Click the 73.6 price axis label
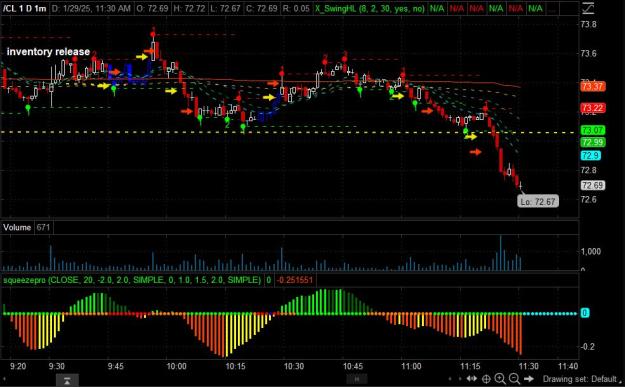The image size is (625, 387). coord(589,53)
